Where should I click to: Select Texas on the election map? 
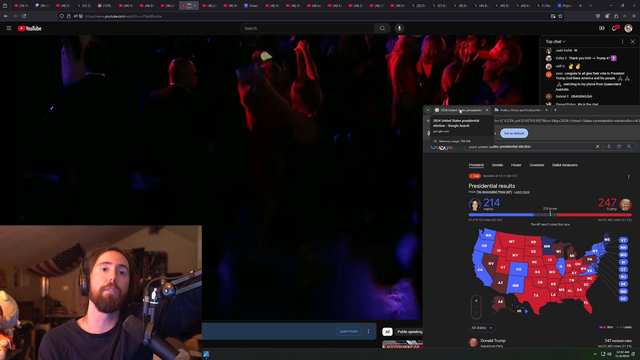tap(536, 296)
